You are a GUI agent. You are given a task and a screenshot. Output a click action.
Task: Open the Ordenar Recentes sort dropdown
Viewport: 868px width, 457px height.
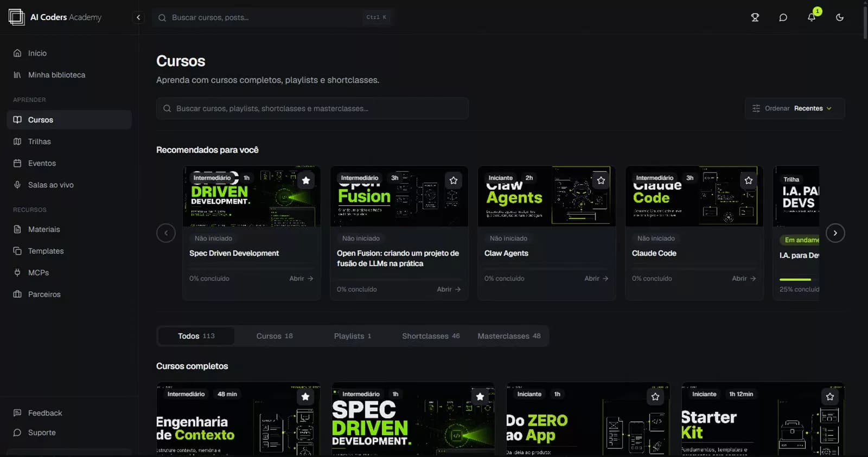(x=795, y=108)
